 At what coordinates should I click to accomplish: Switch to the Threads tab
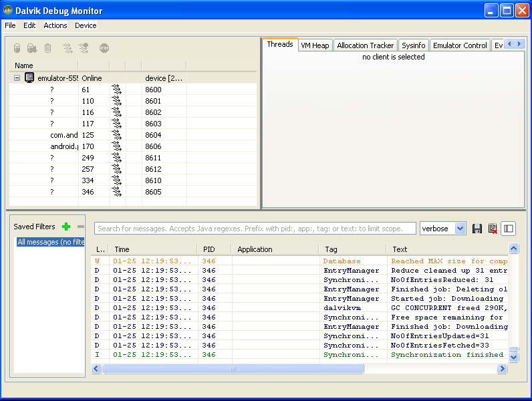(x=280, y=44)
